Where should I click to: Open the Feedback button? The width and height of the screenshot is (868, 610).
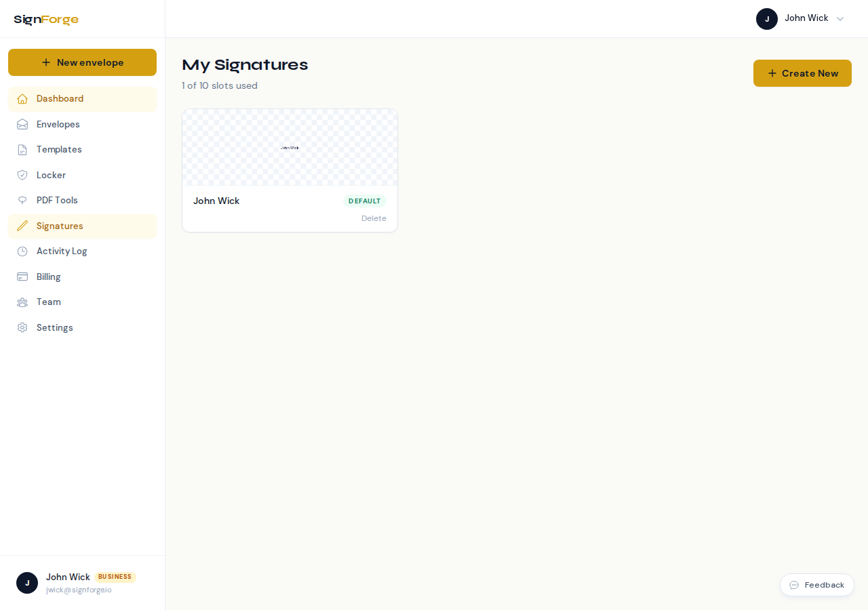pos(817,585)
